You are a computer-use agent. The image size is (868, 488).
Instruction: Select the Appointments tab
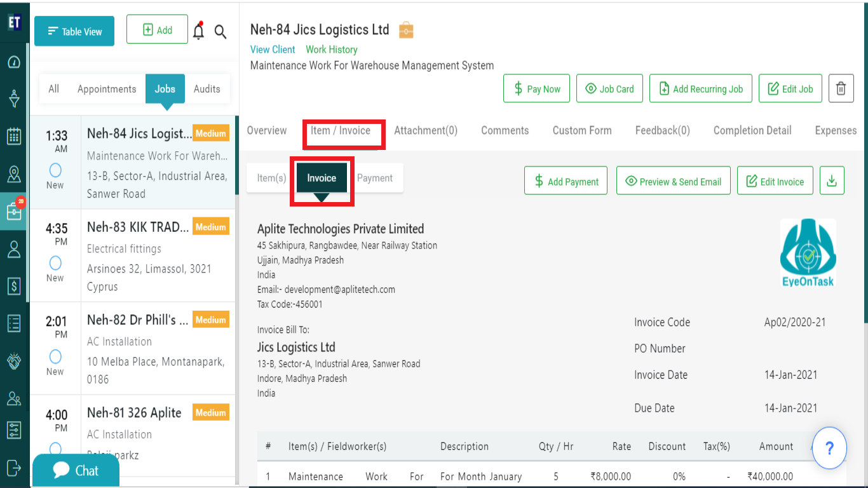107,89
